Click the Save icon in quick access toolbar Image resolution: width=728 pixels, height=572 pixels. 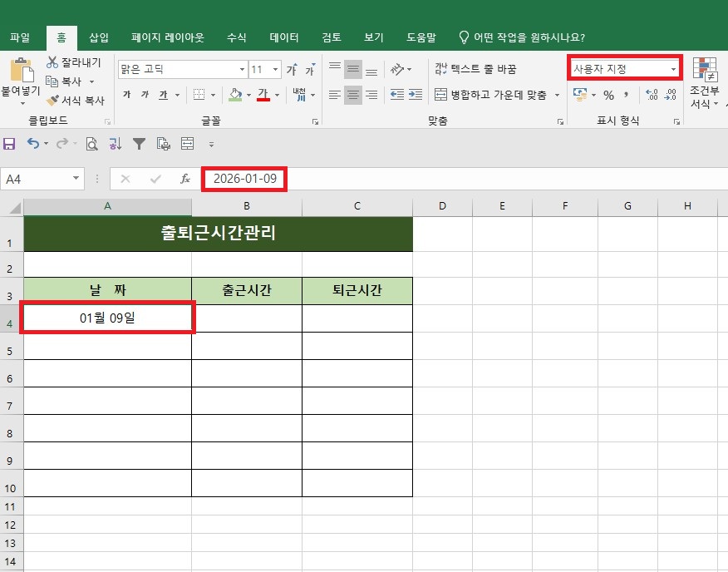point(9,144)
